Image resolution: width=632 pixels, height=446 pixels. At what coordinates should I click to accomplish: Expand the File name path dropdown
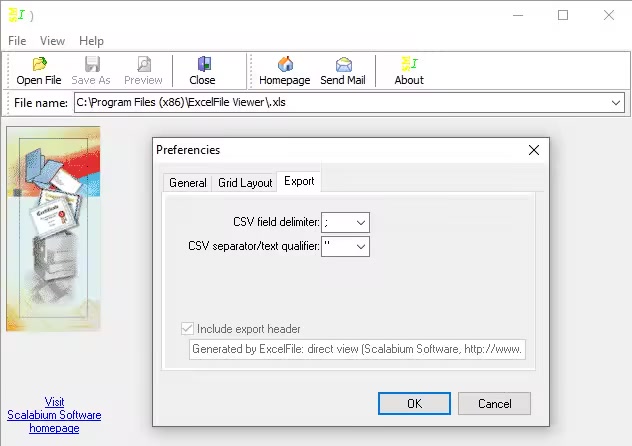(615, 103)
